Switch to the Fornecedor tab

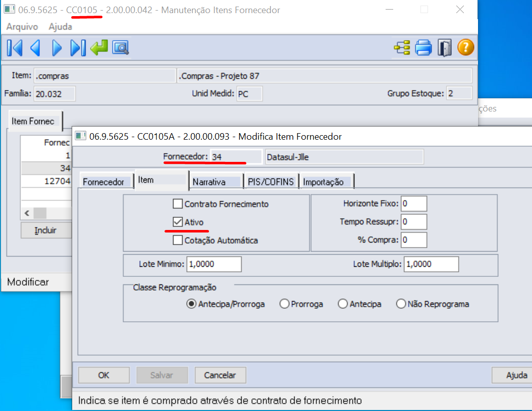point(106,182)
